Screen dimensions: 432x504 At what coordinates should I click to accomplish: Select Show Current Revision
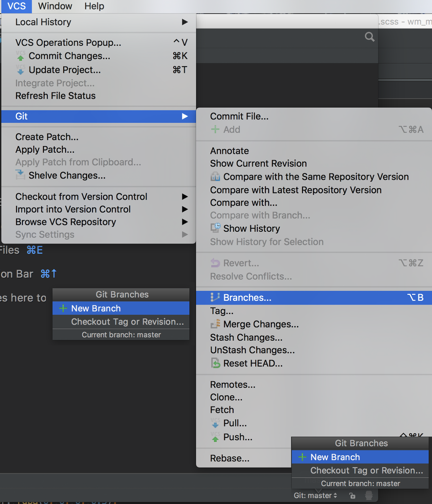pyautogui.click(x=314, y=164)
